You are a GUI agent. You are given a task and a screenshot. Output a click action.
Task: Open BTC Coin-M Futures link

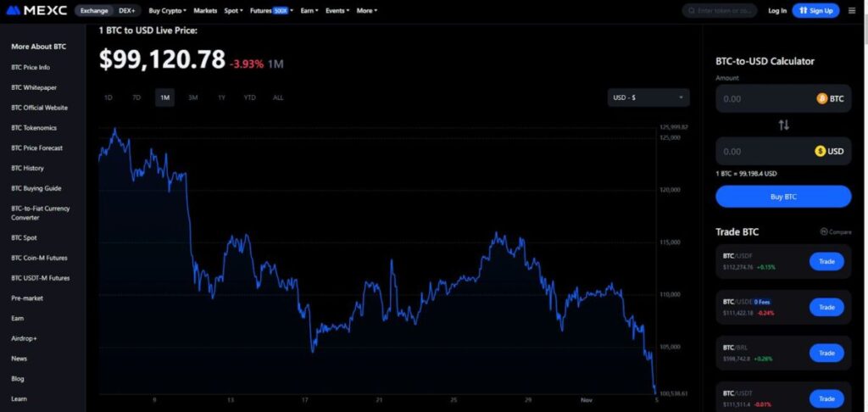pyautogui.click(x=39, y=258)
